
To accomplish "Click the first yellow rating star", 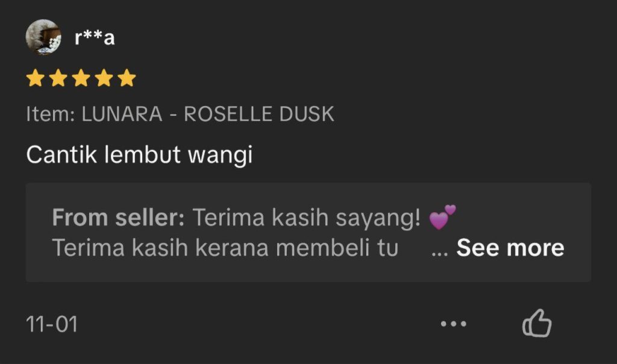I will [x=36, y=78].
